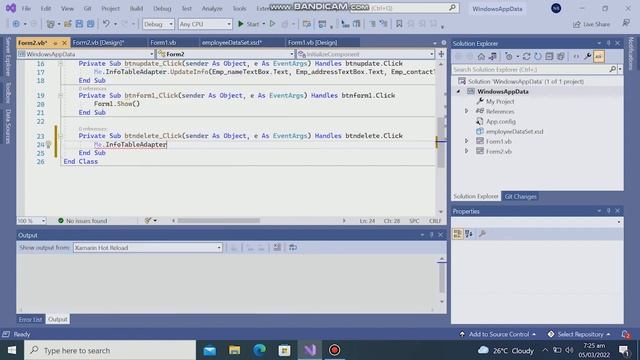640x360 pixels.
Task: Expand the Form1.vb tree node
Action: (x=467, y=141)
